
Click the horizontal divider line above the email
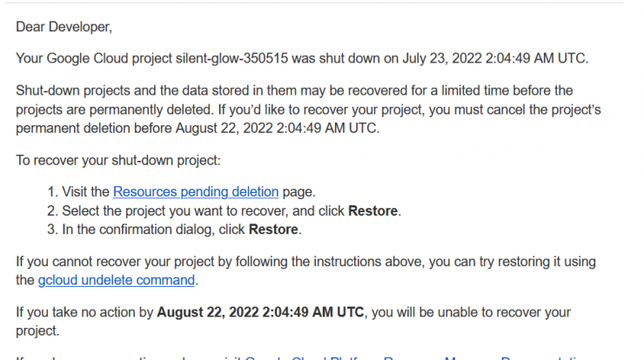(314, 3)
